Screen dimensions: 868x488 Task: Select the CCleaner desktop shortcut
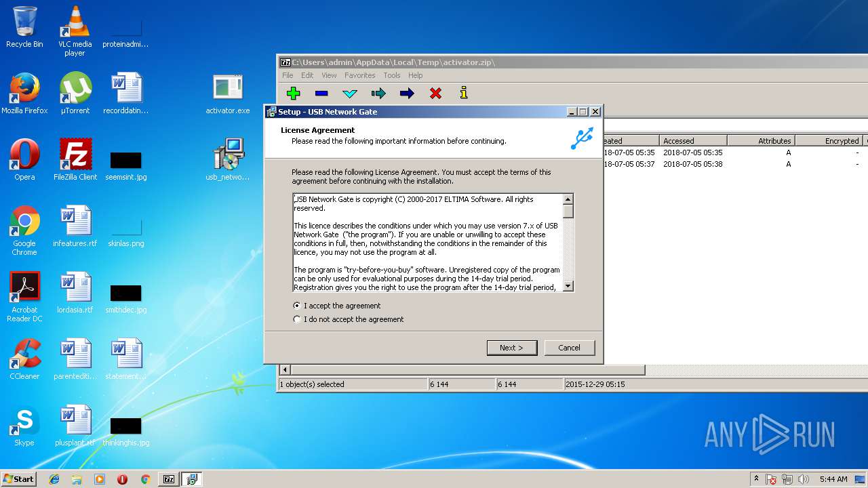point(24,359)
